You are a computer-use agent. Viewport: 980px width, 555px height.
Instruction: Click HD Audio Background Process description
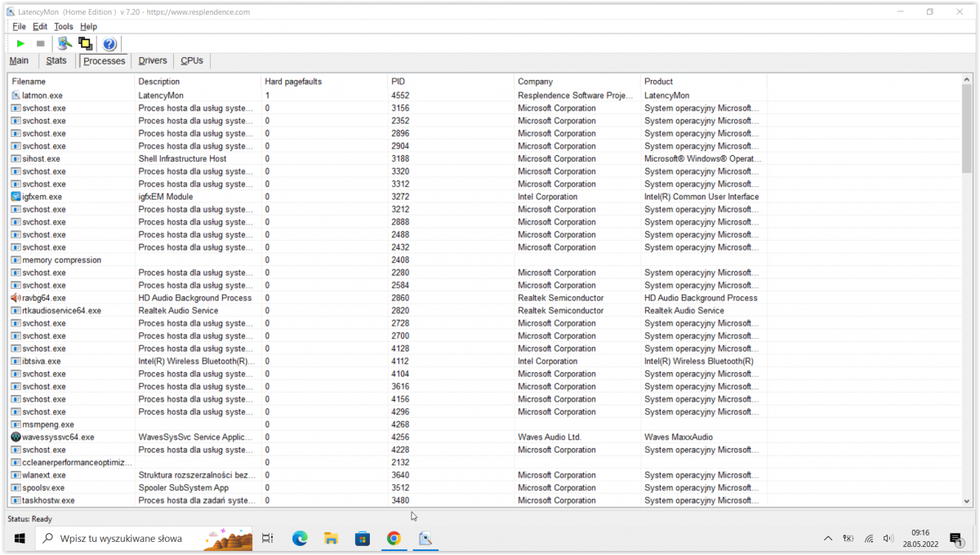[195, 298]
